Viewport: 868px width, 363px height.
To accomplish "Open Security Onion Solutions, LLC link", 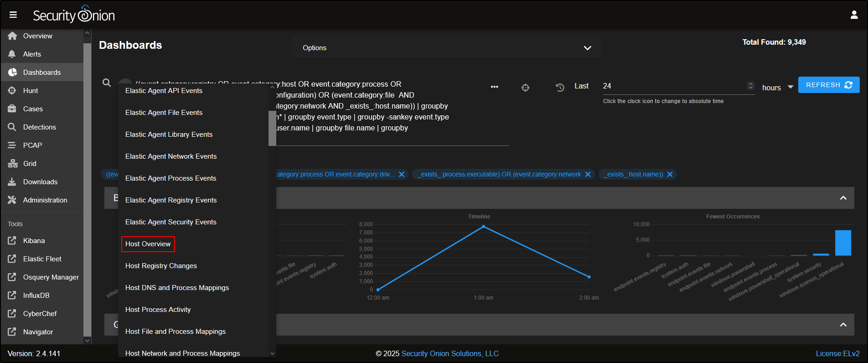I will tap(449, 353).
